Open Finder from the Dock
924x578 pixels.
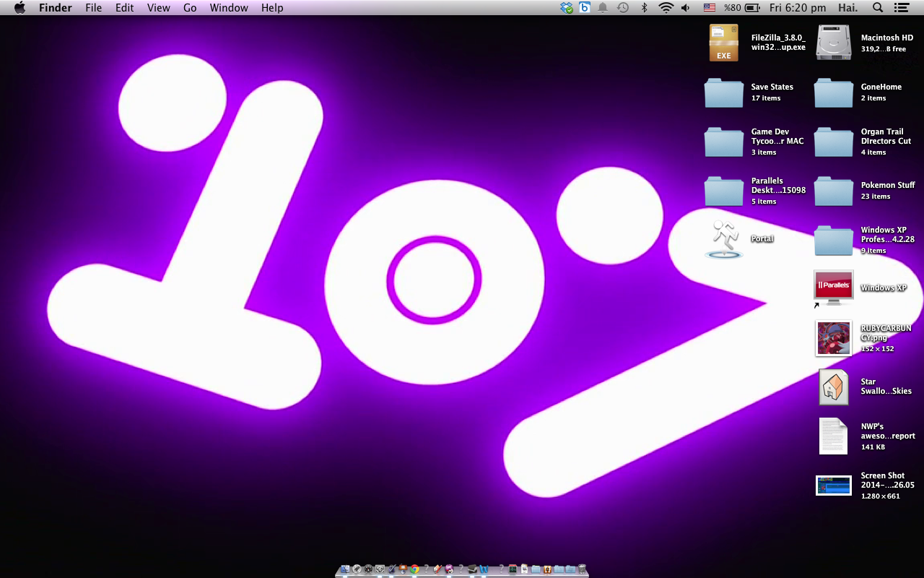tap(345, 569)
